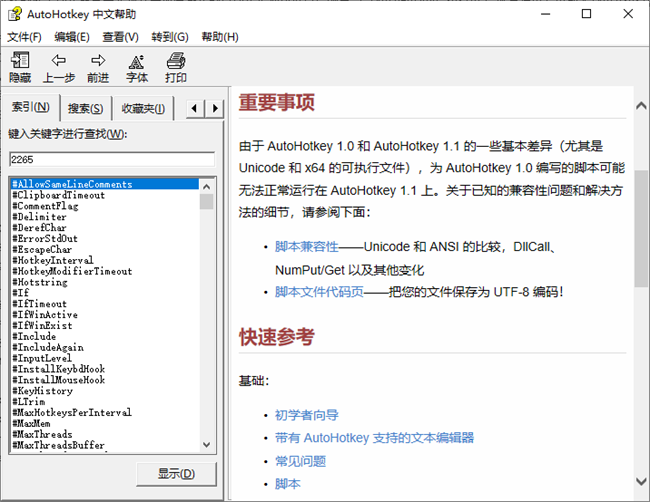Open the 文件(F) menu
The width and height of the screenshot is (650, 502).
coord(25,37)
